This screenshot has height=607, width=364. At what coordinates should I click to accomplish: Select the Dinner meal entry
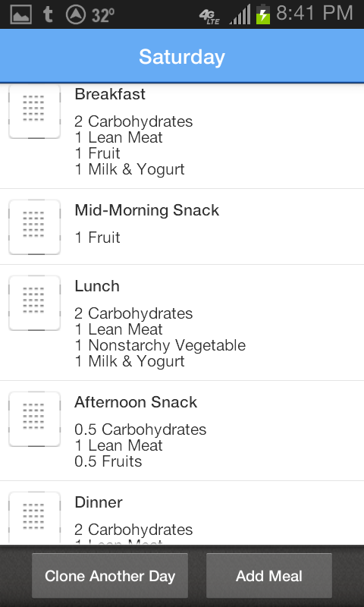coord(182,513)
